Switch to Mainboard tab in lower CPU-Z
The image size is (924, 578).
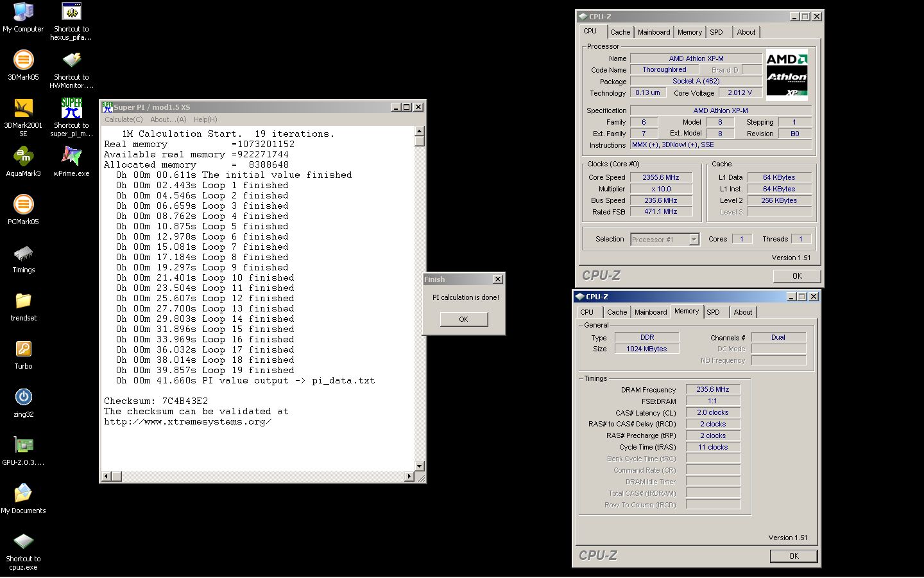coord(651,312)
